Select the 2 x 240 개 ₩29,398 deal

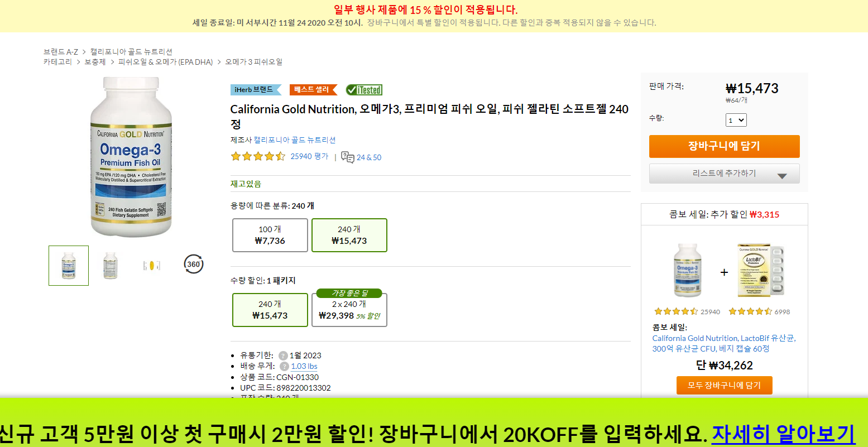349,310
